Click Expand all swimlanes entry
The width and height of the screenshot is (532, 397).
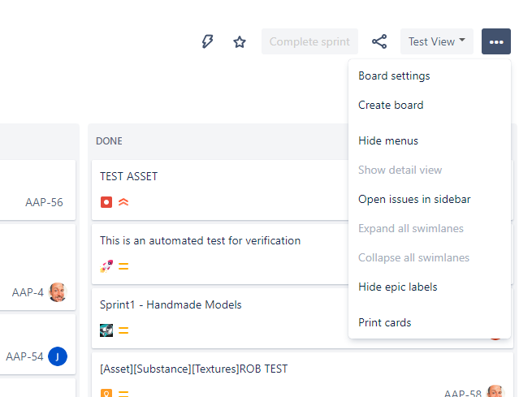coord(429,228)
